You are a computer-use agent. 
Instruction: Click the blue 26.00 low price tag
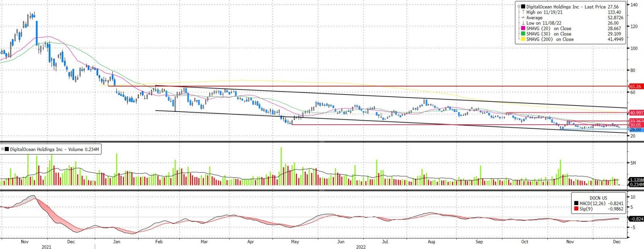(636, 130)
